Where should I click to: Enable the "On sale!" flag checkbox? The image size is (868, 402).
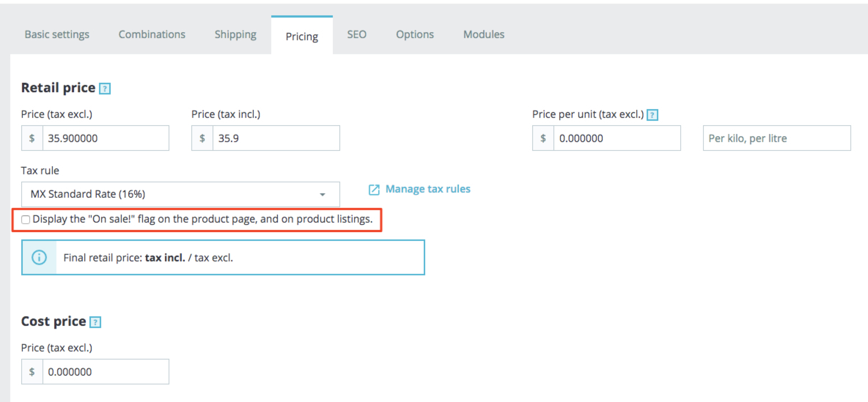click(25, 220)
